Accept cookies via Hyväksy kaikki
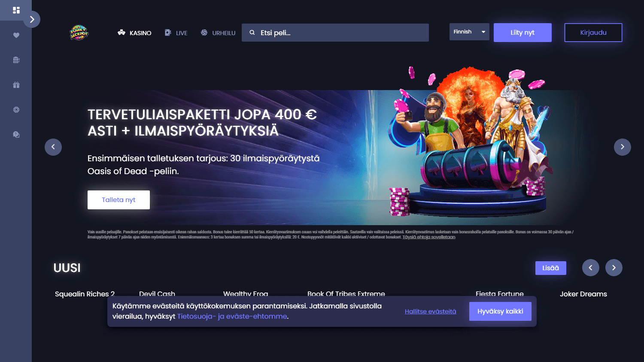This screenshot has height=362, width=644. point(500,311)
